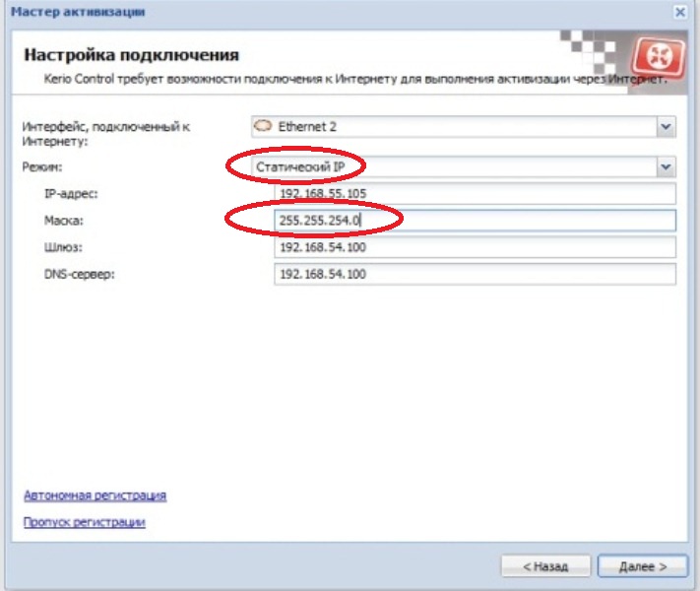
Task: Click the Kerio Control logo icon
Action: click(653, 57)
